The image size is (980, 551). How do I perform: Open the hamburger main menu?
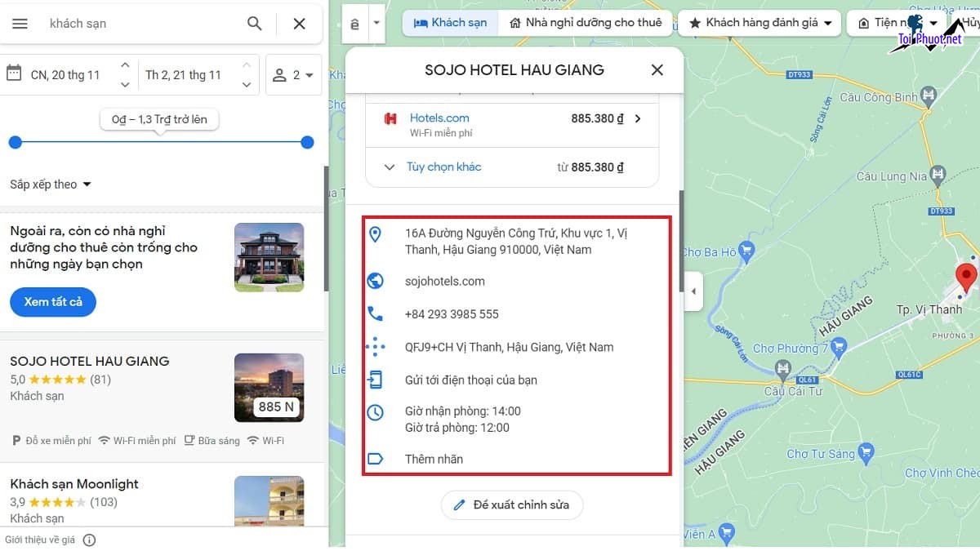coord(20,24)
